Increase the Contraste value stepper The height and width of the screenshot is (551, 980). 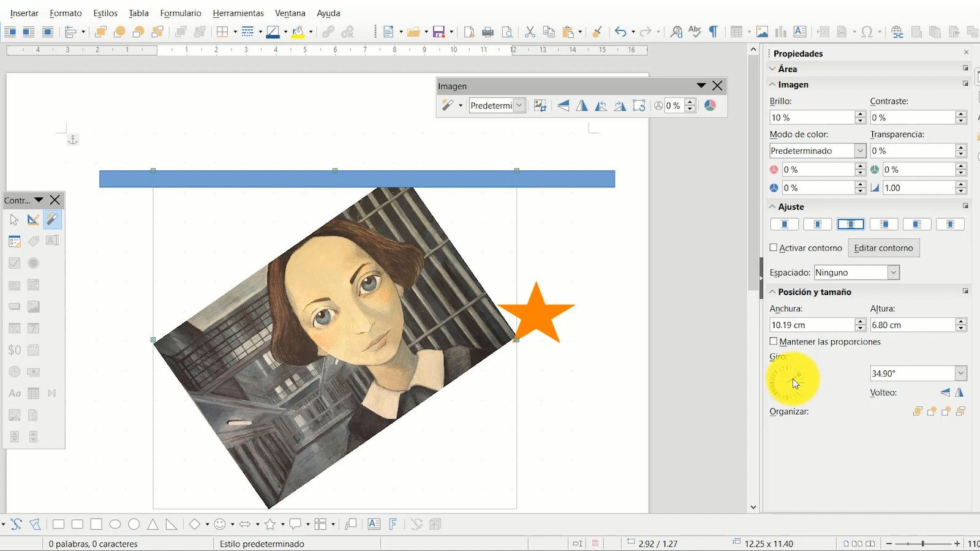(x=960, y=114)
